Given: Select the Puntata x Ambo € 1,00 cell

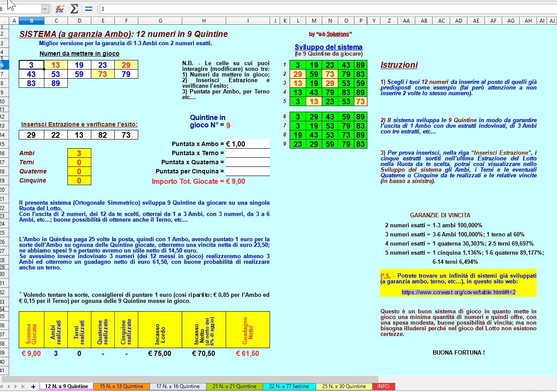Looking at the screenshot, I should 247,144.
